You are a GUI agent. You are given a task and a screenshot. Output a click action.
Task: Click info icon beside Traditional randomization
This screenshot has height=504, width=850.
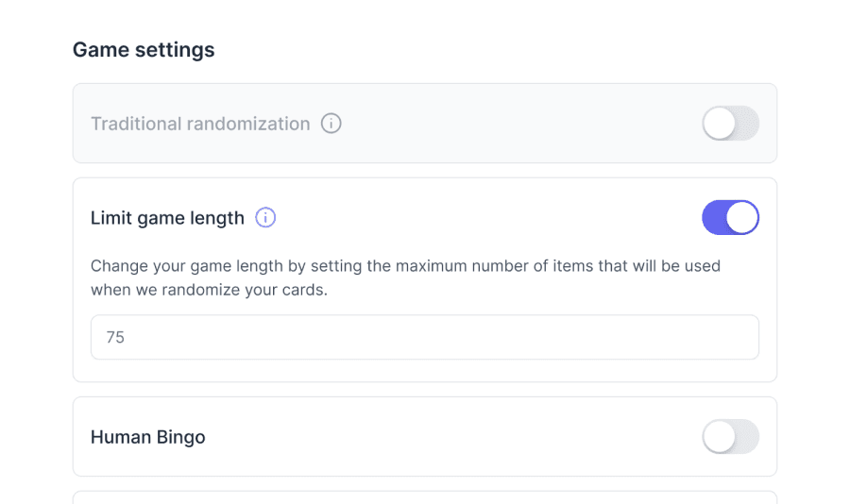[x=331, y=124]
